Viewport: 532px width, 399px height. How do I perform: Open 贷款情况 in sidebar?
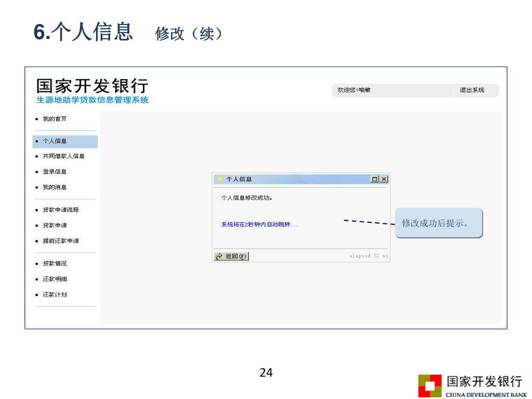pos(55,263)
